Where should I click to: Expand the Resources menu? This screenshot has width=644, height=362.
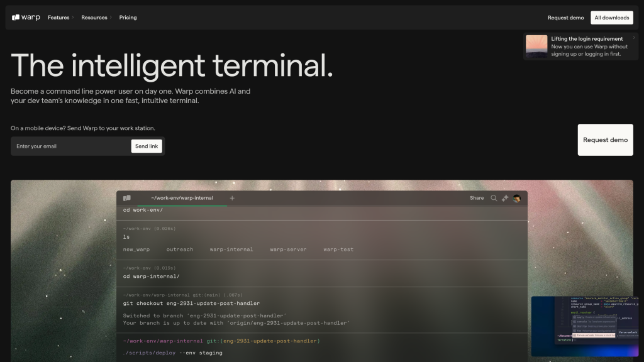point(96,18)
